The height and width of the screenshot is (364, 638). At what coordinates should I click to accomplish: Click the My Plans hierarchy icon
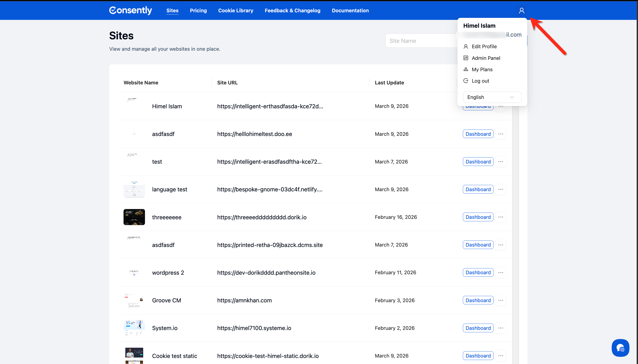click(466, 69)
